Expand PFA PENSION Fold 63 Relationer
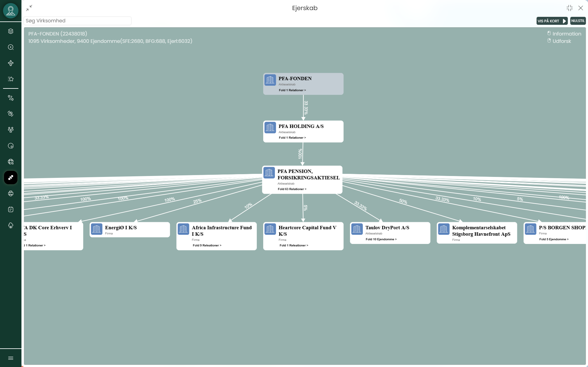Screen dimensions: 588x367 click(x=292, y=189)
